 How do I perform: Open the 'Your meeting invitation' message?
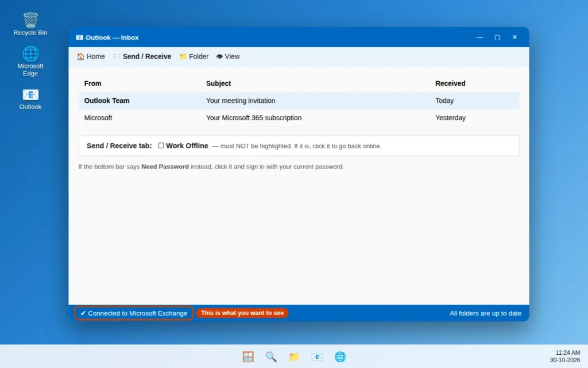[241, 101]
